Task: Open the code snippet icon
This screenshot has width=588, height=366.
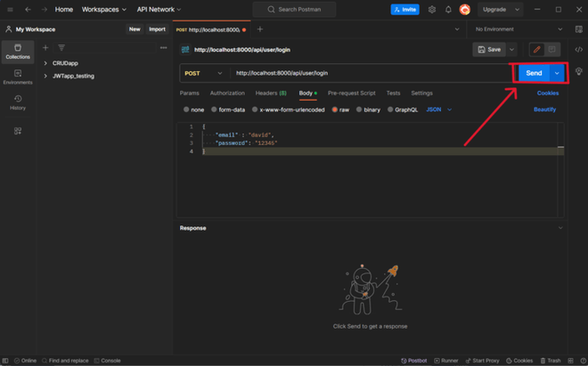Action: (x=578, y=50)
